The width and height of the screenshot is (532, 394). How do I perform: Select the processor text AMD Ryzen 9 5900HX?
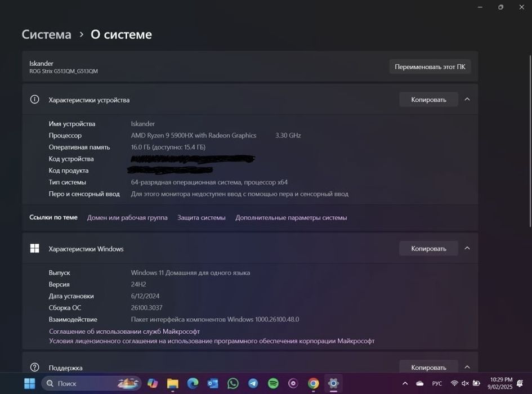(x=194, y=136)
